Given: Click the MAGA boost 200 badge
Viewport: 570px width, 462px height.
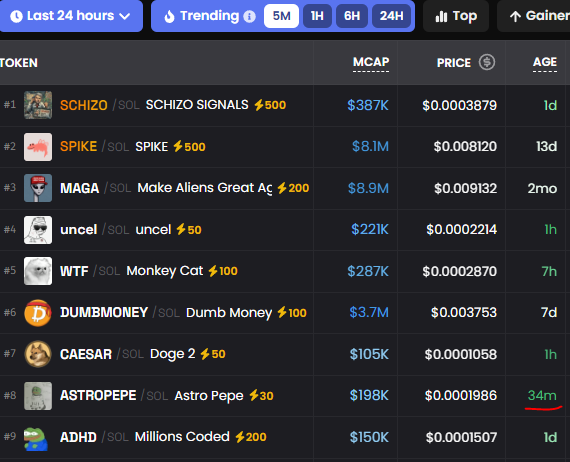Looking at the screenshot, I should point(293,188).
